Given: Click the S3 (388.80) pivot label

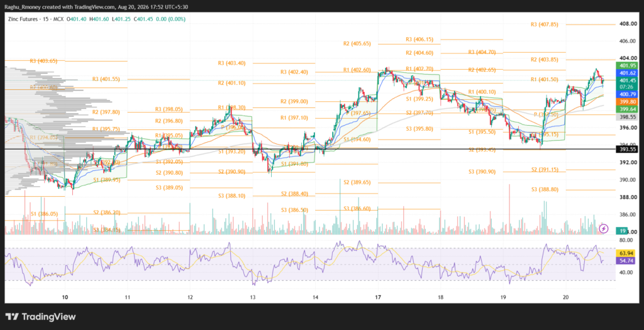Looking at the screenshot, I should click(545, 190).
